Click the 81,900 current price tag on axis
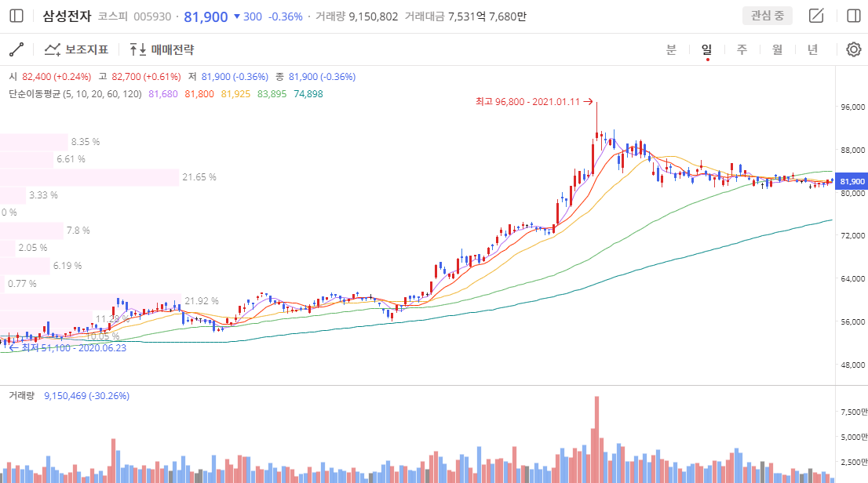The width and height of the screenshot is (868, 483). (x=852, y=182)
